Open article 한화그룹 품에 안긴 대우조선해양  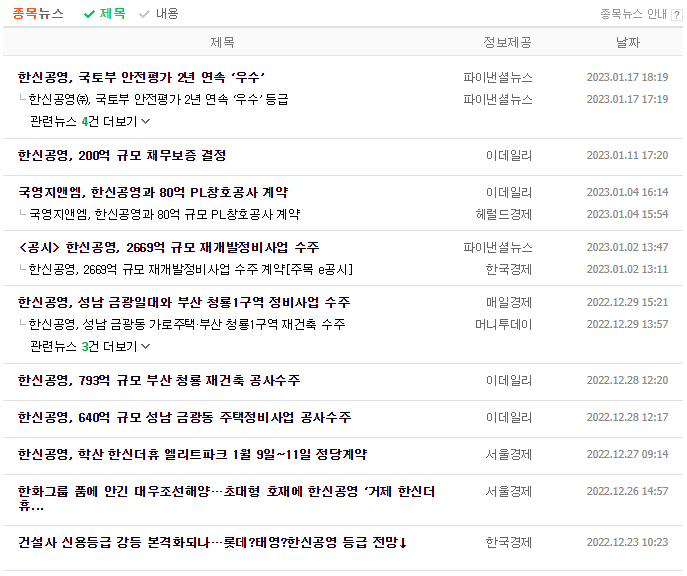227,498
